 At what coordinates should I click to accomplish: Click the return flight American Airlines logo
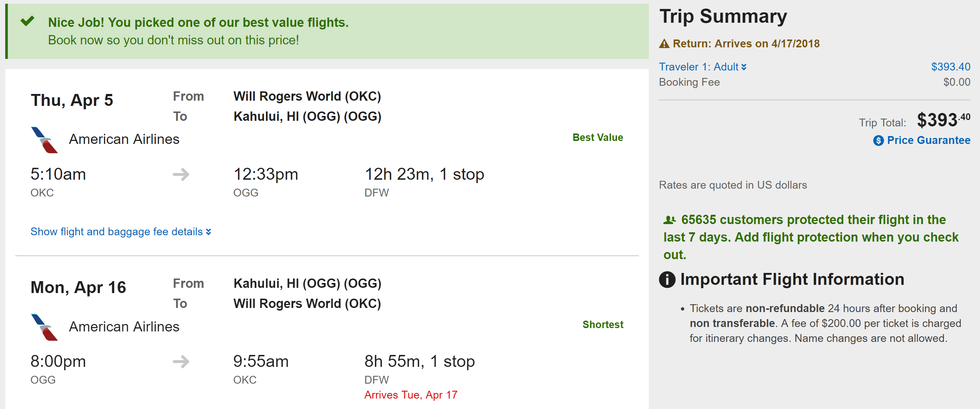coord(44,327)
